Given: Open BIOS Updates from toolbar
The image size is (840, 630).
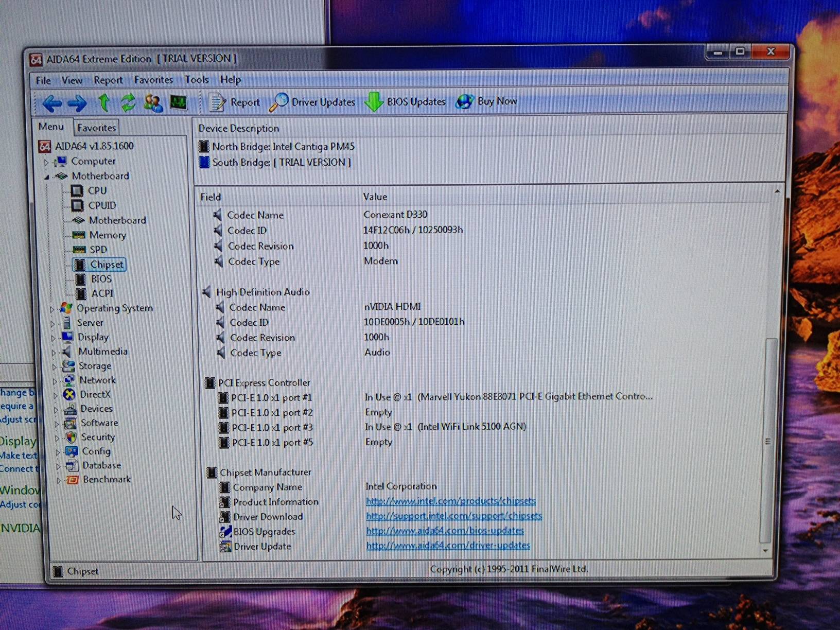Looking at the screenshot, I should (x=405, y=101).
